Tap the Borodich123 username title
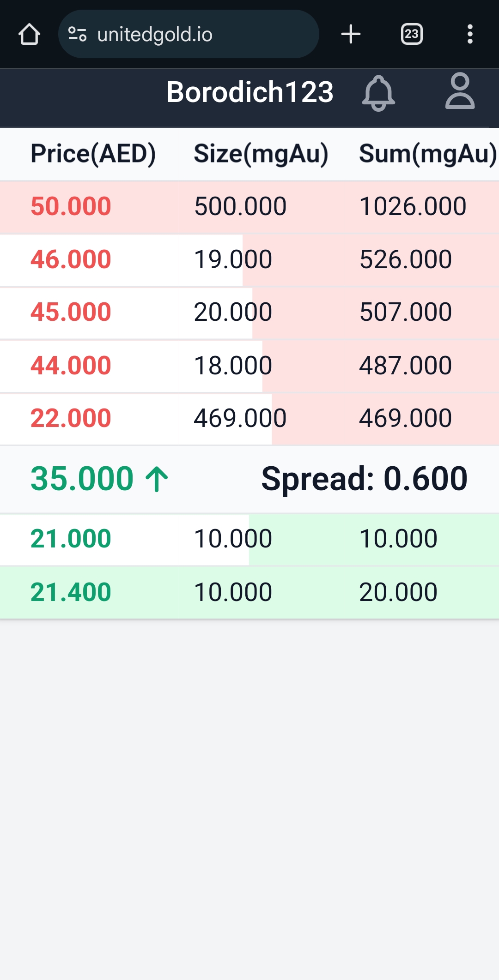The height and width of the screenshot is (980, 499). click(249, 92)
